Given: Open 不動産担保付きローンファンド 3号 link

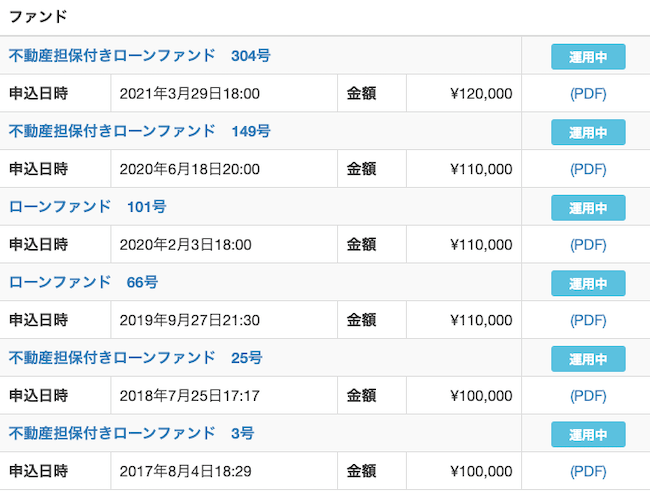Looking at the screenshot, I should point(131,434).
